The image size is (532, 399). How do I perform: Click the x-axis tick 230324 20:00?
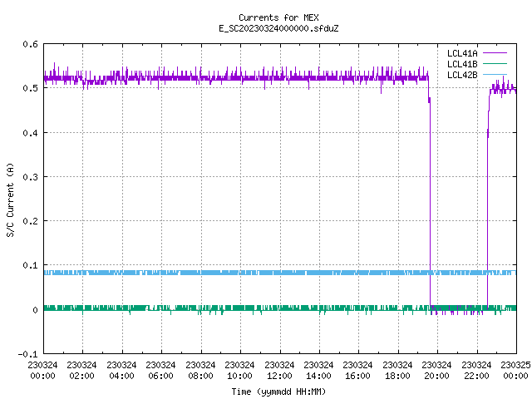436,371
